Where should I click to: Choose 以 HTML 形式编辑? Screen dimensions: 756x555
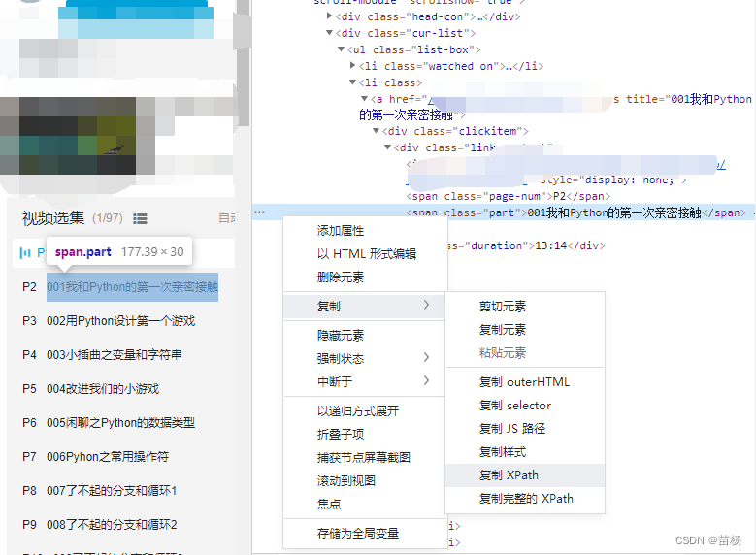coord(365,253)
